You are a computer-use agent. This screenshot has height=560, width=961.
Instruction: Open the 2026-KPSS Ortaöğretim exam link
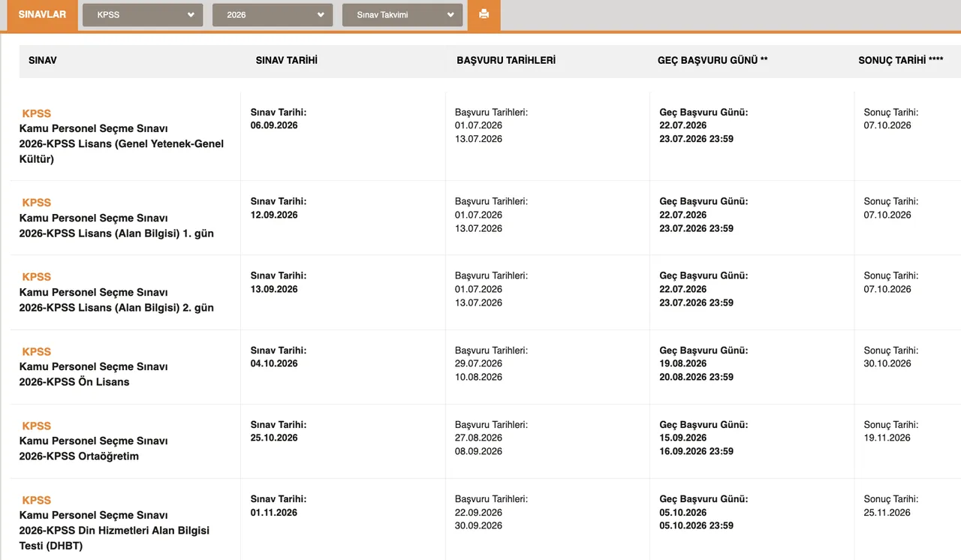[79, 456]
